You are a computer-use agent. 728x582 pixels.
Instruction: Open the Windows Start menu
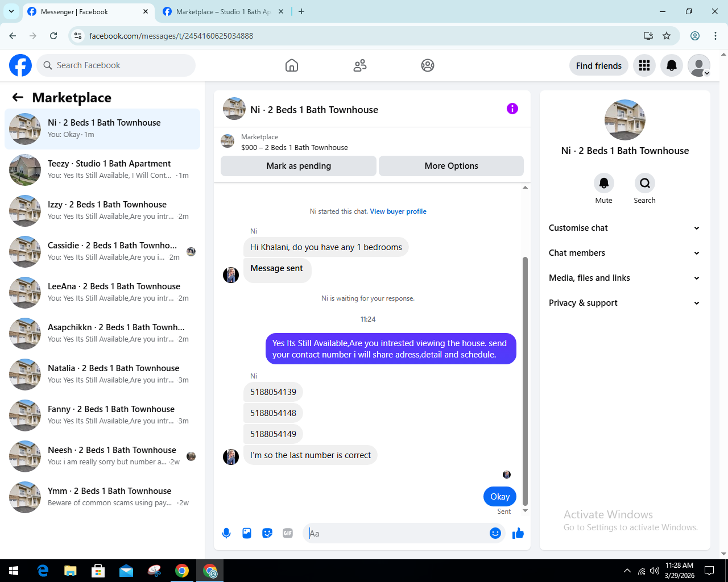pyautogui.click(x=14, y=571)
